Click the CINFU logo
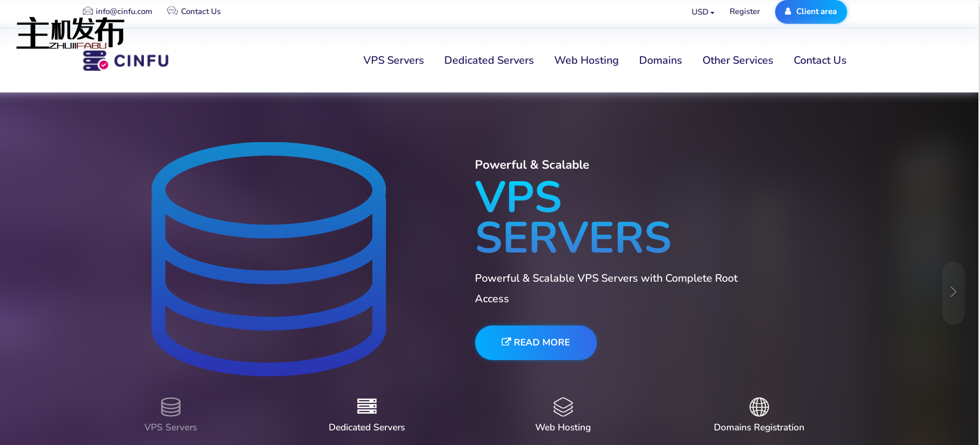This screenshot has width=980, height=445. pos(126,61)
